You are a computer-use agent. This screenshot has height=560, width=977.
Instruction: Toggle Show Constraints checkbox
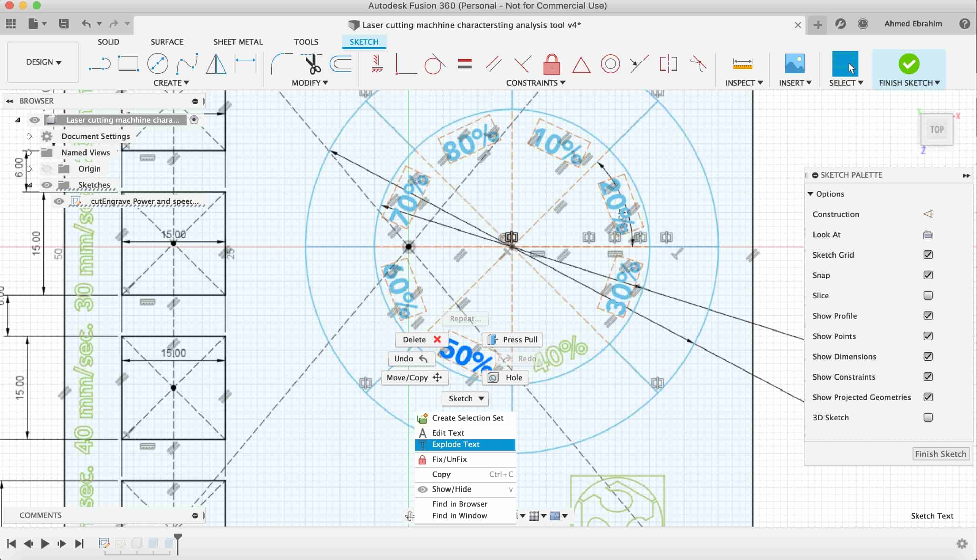(928, 377)
